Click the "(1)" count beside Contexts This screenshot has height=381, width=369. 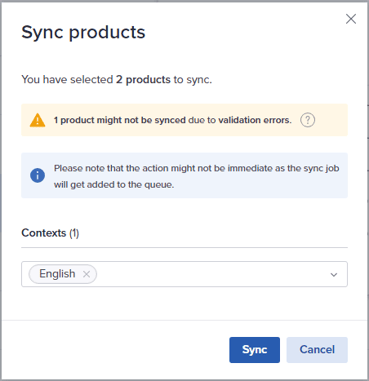[x=74, y=233]
